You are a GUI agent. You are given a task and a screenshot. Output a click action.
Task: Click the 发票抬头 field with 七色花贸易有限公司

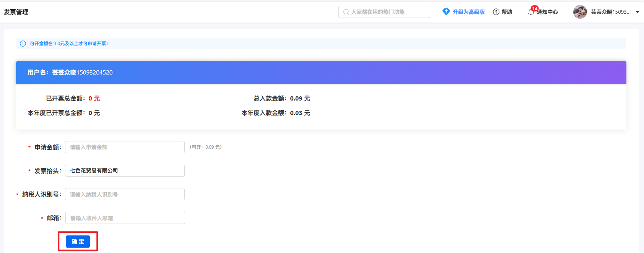125,171
